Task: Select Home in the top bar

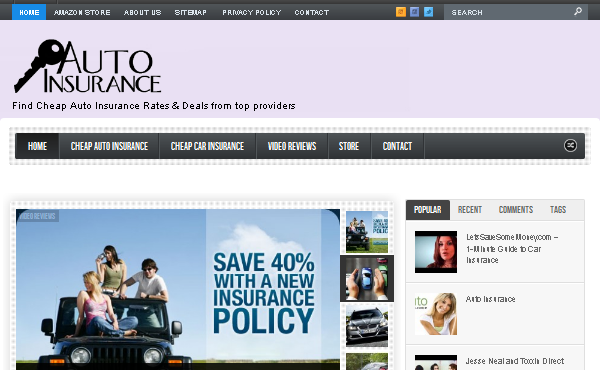Action: click(x=29, y=12)
